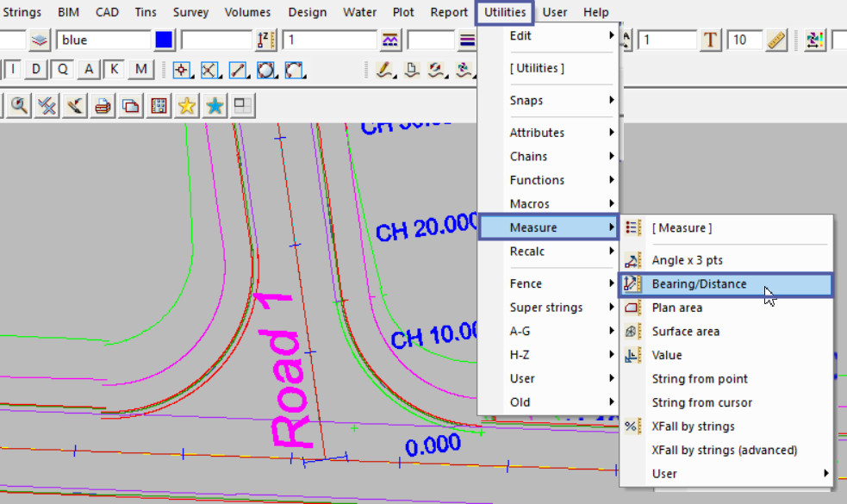Expand the Super strings submenu
This screenshot has width=847, height=504.
(547, 308)
